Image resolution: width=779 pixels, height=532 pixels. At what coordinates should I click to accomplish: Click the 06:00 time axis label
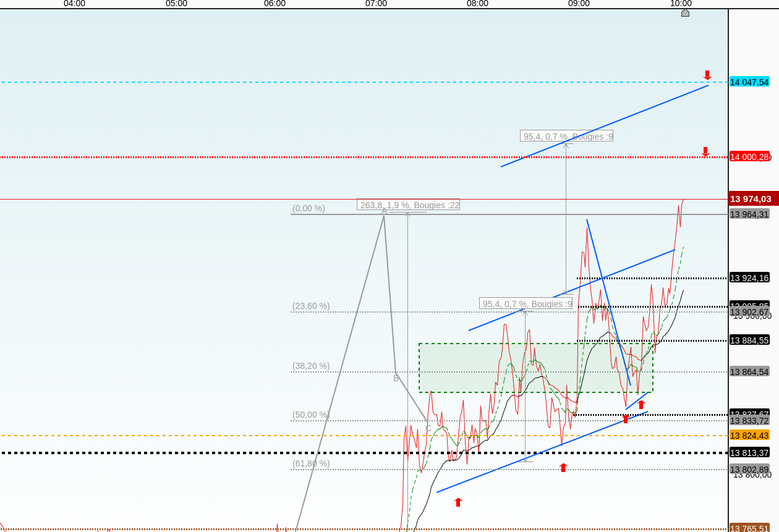[x=275, y=4]
